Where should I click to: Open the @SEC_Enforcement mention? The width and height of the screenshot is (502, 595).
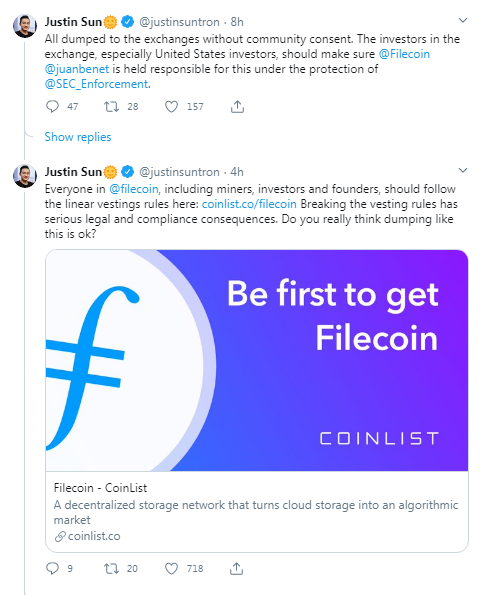click(96, 84)
